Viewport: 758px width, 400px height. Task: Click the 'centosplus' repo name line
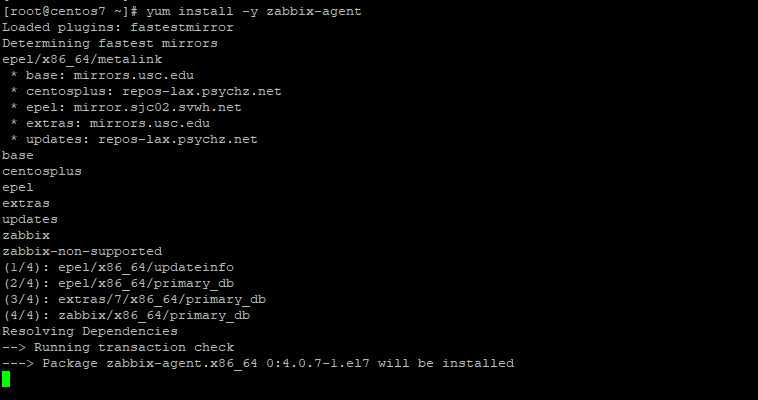point(42,172)
